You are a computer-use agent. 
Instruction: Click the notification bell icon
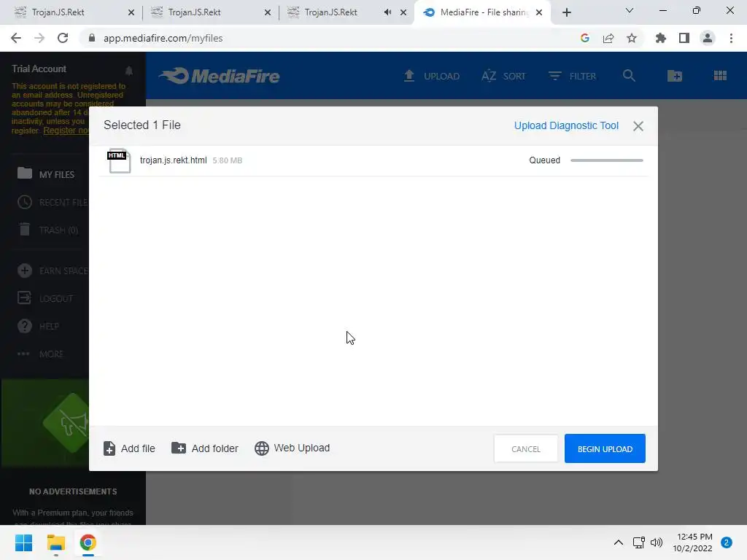(x=128, y=71)
